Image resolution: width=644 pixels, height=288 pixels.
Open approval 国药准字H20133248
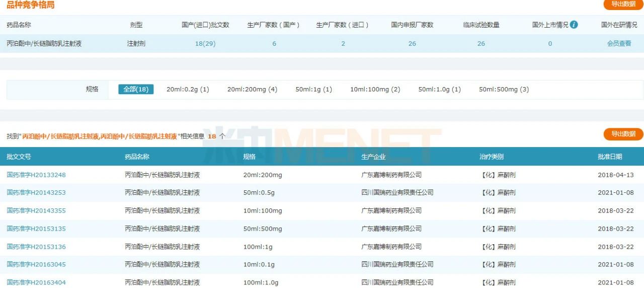(36, 175)
